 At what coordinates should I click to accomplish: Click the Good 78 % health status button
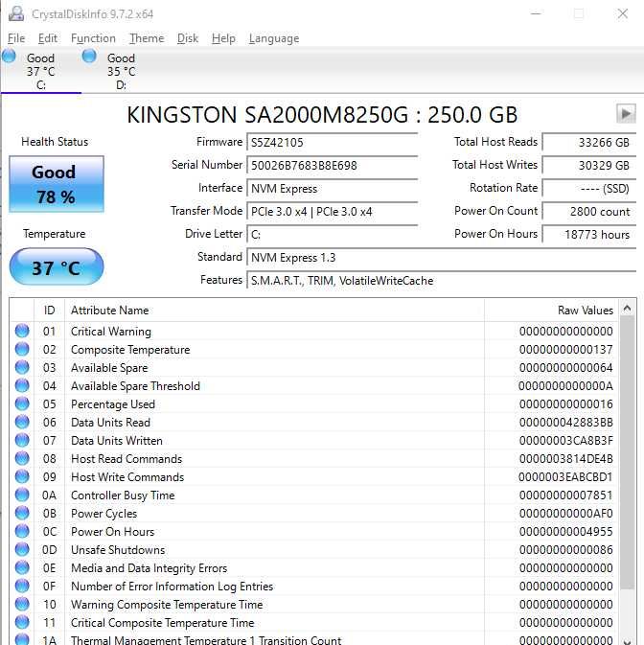pyautogui.click(x=57, y=184)
